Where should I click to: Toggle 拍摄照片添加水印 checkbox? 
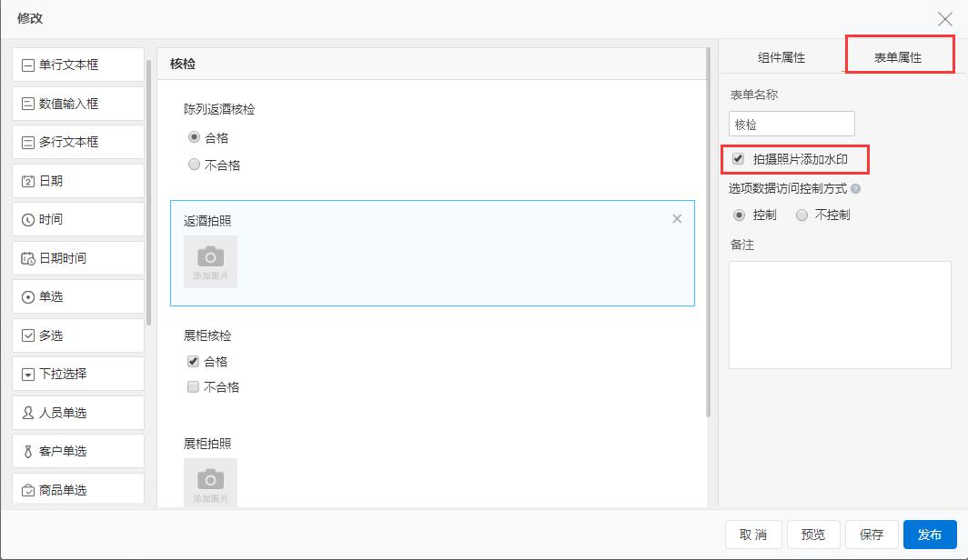tap(739, 159)
